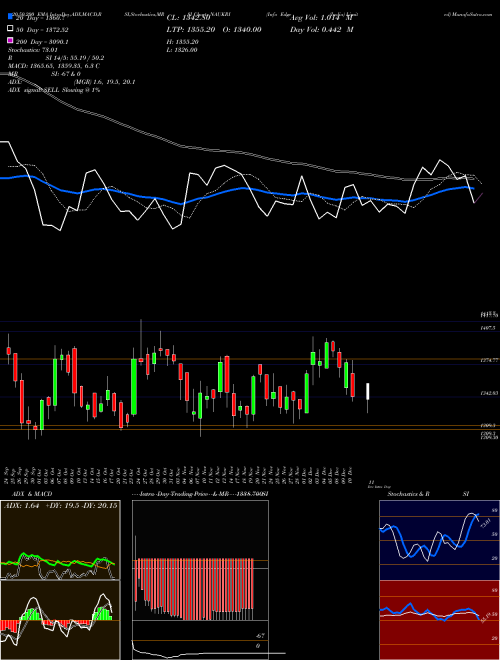The width and height of the screenshot is (500, 660).
Task: Select the 50 Day = 1372.32 label
Action: (x=42, y=29)
